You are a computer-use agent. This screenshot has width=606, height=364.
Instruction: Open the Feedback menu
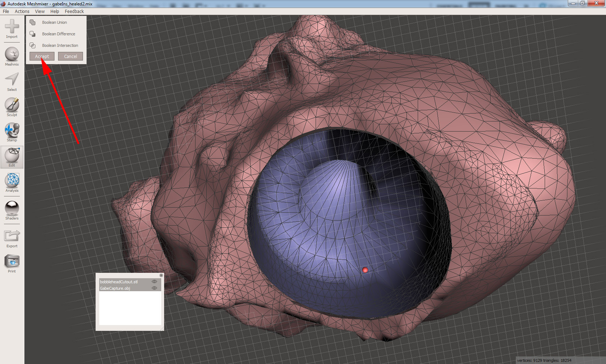pyautogui.click(x=74, y=12)
